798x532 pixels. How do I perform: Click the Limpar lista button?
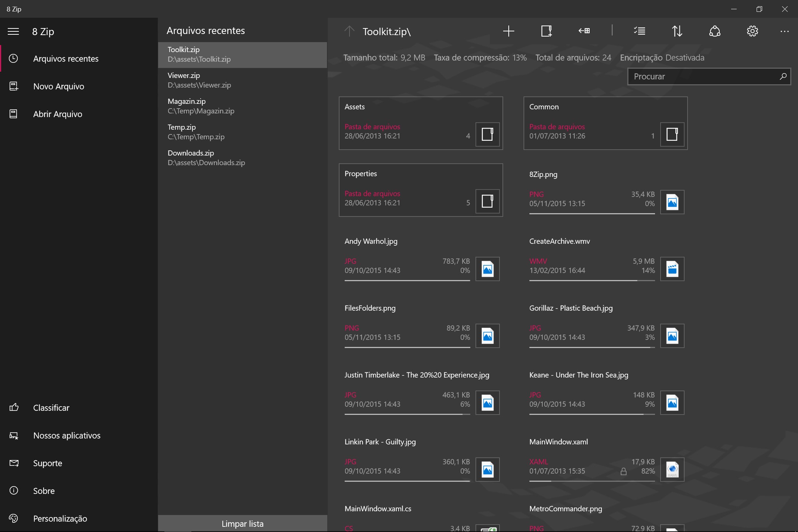(x=243, y=524)
